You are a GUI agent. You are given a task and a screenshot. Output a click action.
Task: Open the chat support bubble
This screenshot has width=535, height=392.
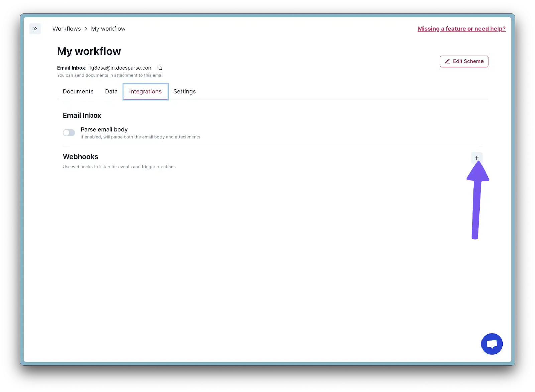pos(492,344)
